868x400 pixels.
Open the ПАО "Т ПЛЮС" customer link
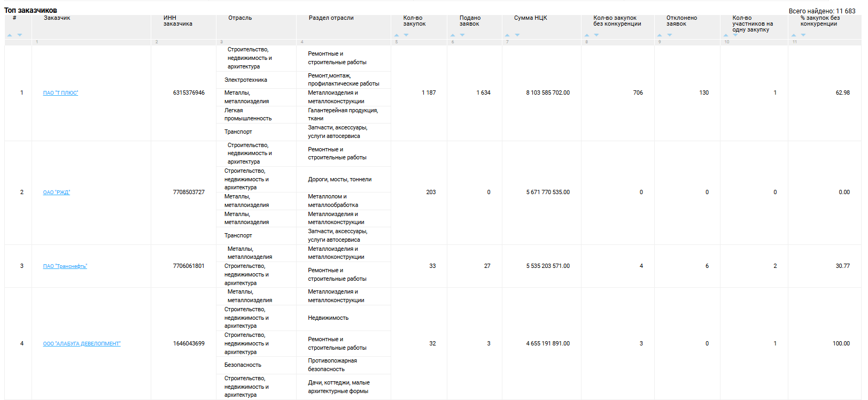(x=60, y=93)
